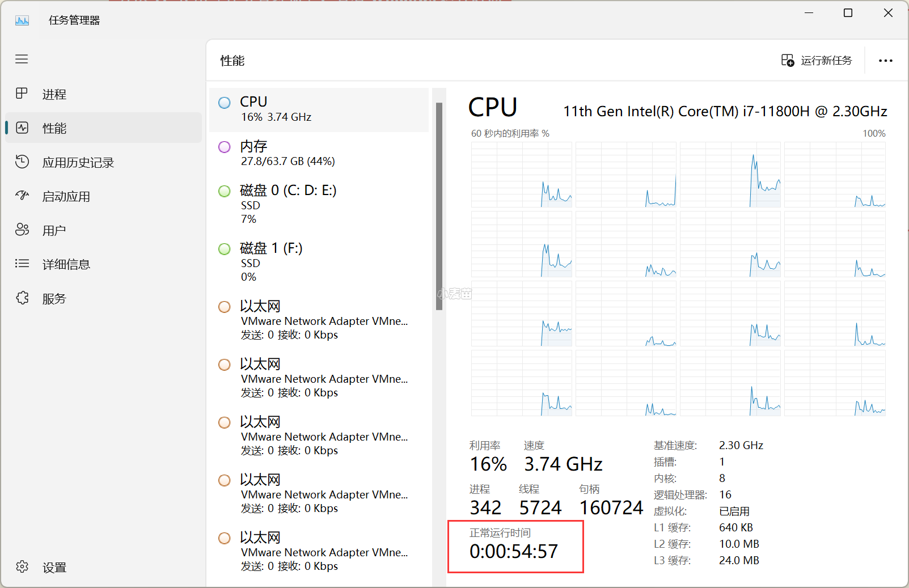Open the 用户 users icon

click(22, 230)
